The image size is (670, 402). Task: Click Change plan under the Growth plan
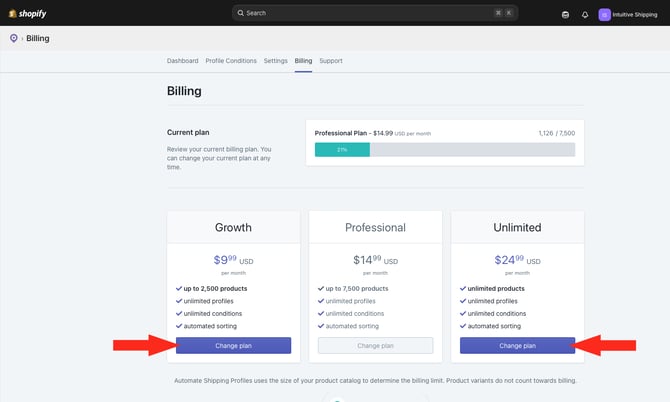(x=233, y=345)
